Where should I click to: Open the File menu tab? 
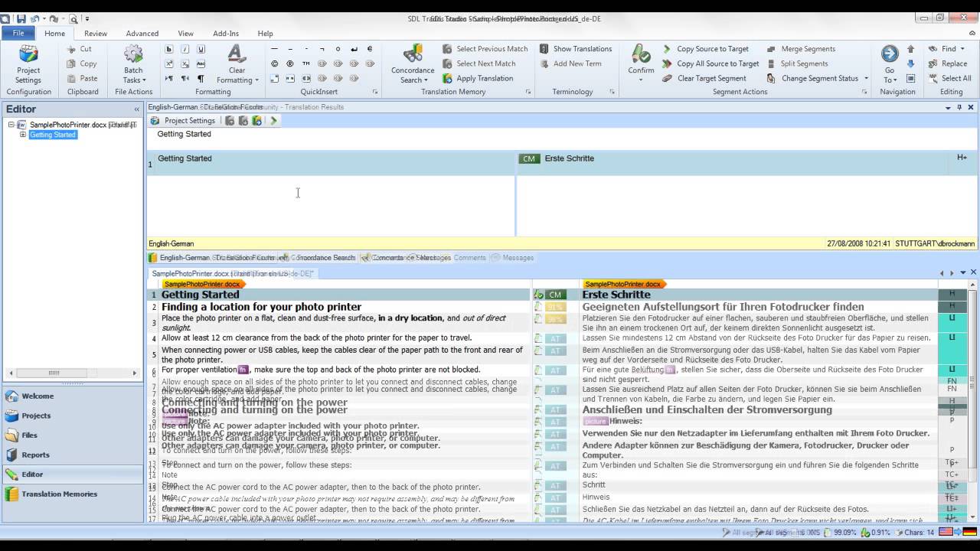18,33
